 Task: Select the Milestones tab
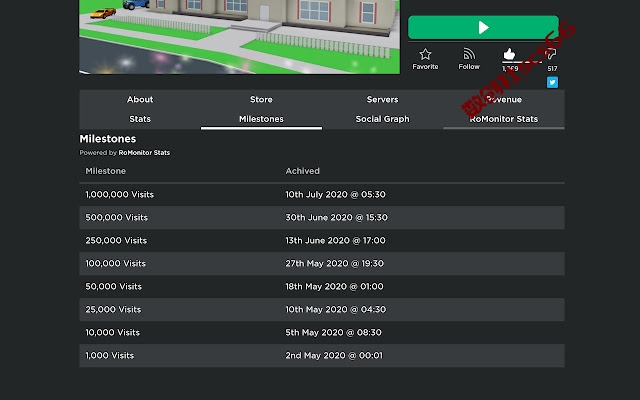pos(261,119)
